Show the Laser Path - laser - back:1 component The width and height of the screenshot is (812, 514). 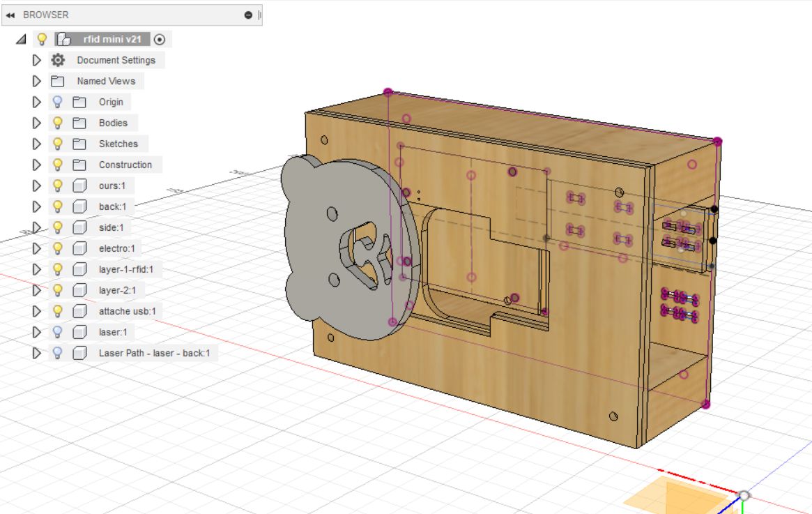(x=57, y=353)
